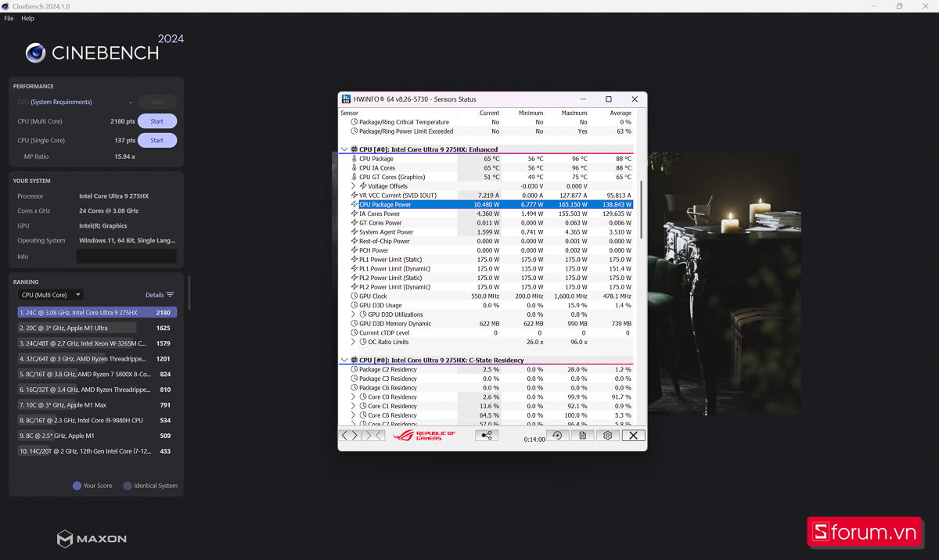Expand the OC Ratio Limits row
939x560 pixels.
click(x=354, y=342)
